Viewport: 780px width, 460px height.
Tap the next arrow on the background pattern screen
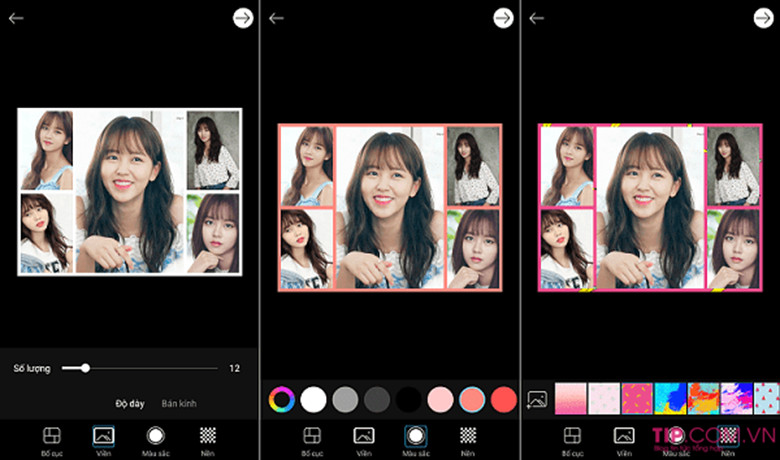click(764, 18)
